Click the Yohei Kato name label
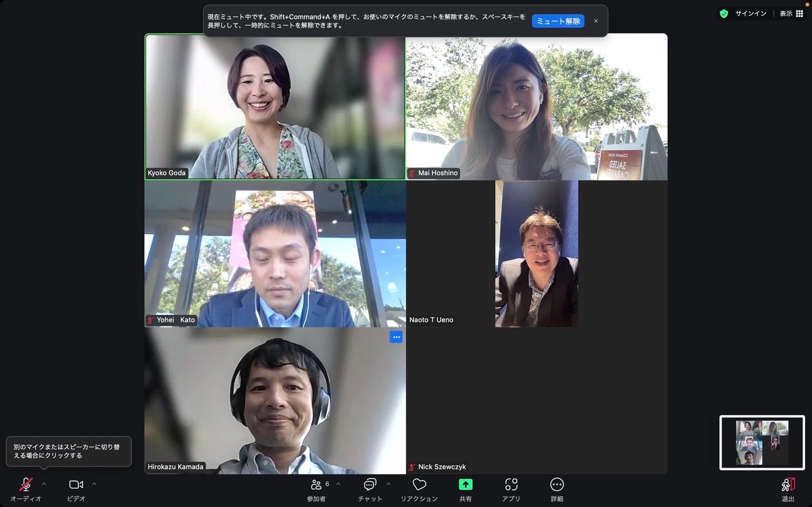This screenshot has height=507, width=812. click(x=176, y=320)
